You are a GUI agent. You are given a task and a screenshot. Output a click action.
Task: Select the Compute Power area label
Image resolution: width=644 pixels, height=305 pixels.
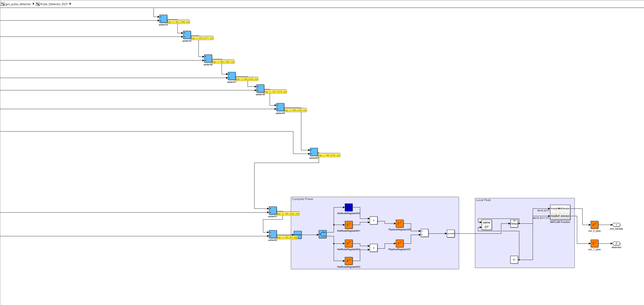coord(302,199)
